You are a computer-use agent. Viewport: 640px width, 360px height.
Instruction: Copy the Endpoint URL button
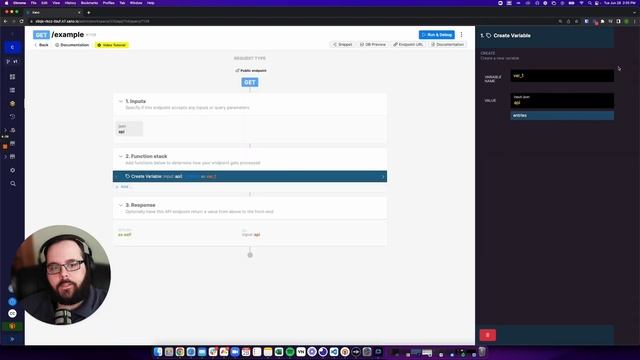pos(408,44)
